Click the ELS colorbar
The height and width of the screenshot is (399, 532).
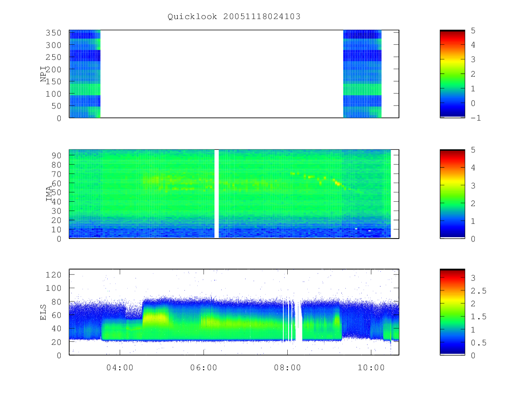pos(452,312)
